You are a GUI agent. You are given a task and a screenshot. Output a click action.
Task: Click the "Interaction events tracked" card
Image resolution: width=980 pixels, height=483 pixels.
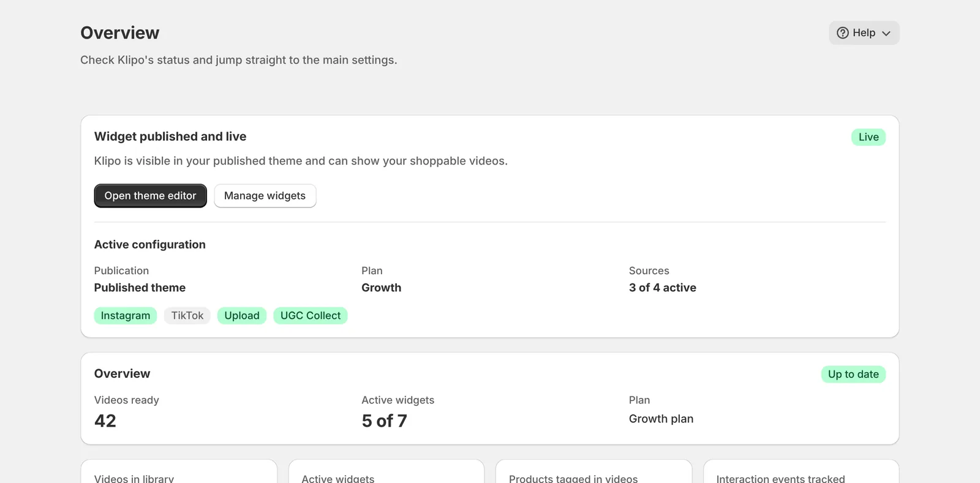coord(801,471)
